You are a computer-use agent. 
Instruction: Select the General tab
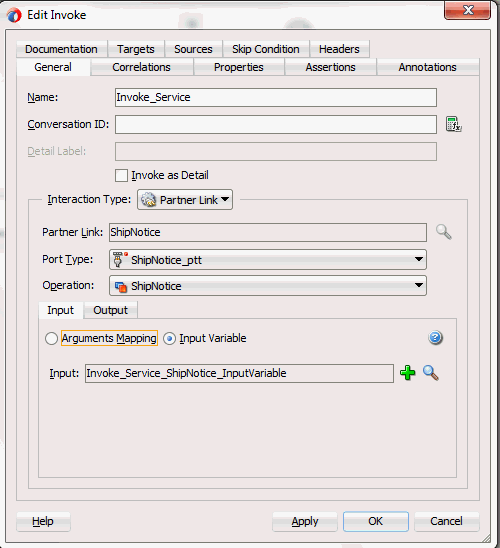coord(53,67)
